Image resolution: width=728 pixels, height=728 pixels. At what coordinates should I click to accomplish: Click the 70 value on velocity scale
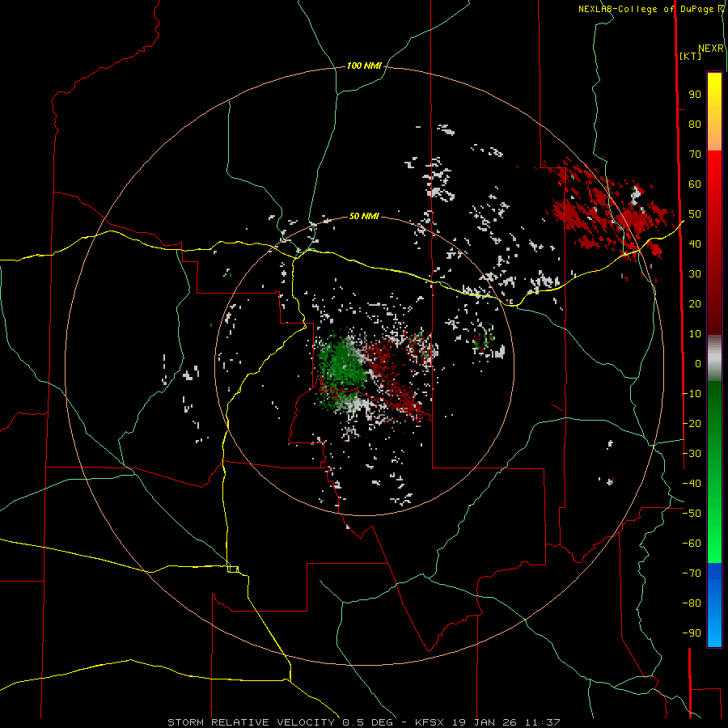tap(695, 154)
